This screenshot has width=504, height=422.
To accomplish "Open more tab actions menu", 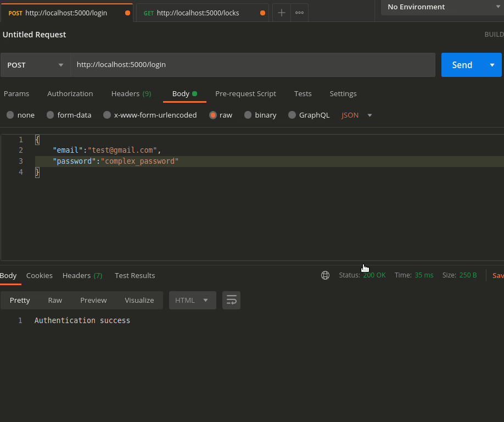I will 299,12.
